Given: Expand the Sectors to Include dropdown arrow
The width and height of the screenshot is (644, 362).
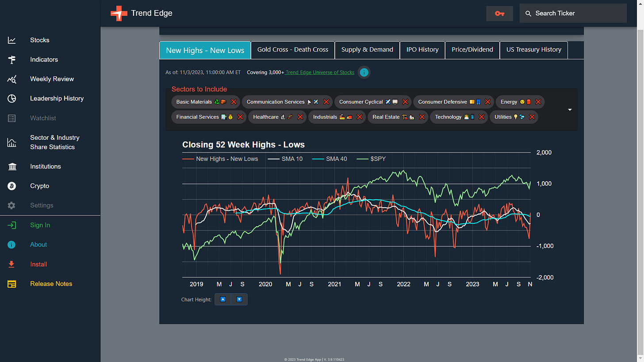Looking at the screenshot, I should tap(570, 110).
